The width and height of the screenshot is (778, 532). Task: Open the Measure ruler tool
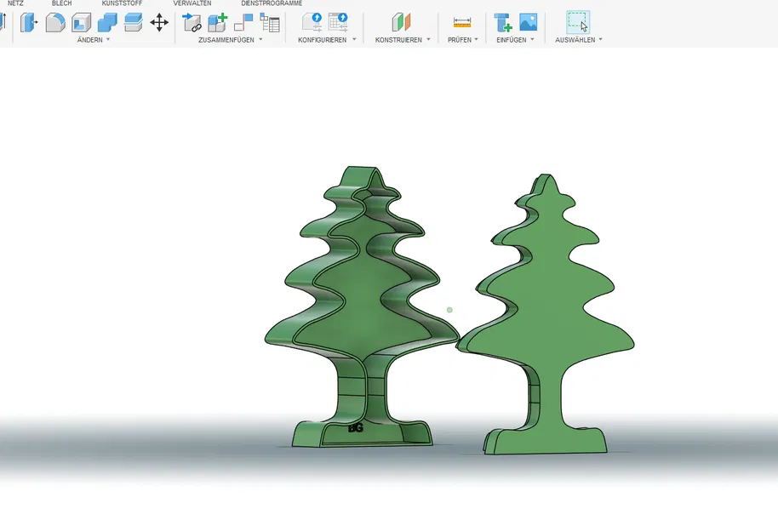point(462,23)
